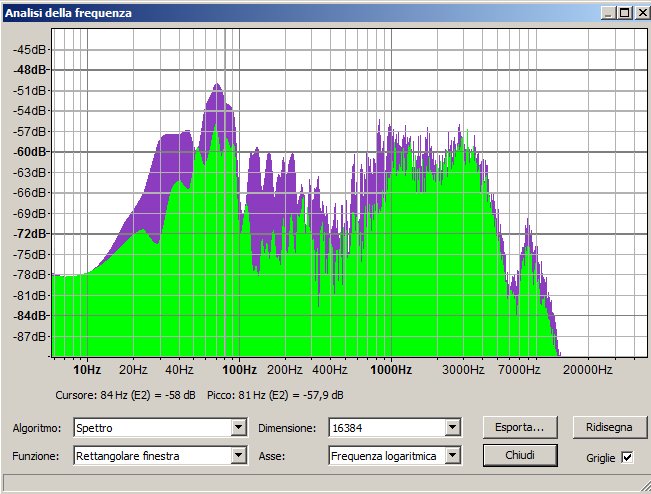Click the tallest purple spectrum peak
This screenshot has width=651, height=494.
[x=215, y=88]
